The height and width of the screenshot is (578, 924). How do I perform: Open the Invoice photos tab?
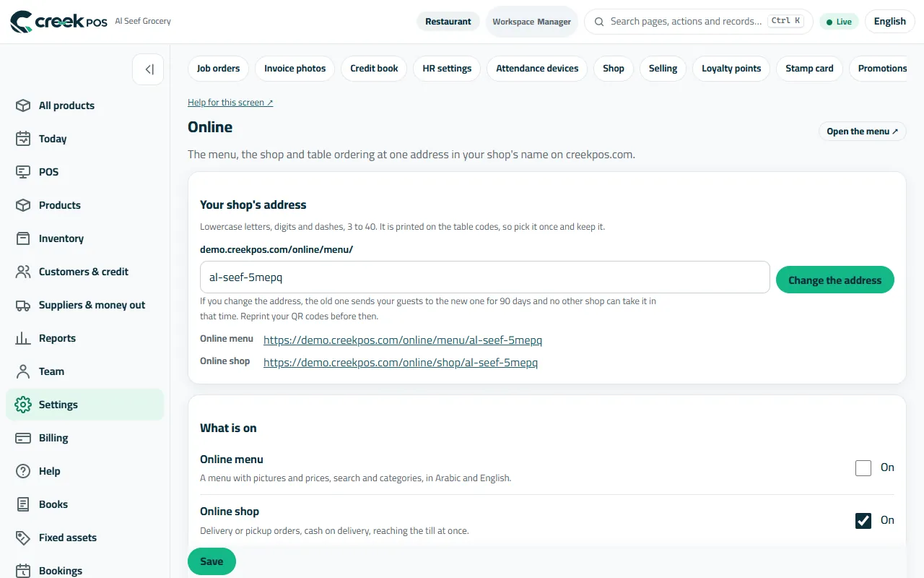click(x=295, y=69)
